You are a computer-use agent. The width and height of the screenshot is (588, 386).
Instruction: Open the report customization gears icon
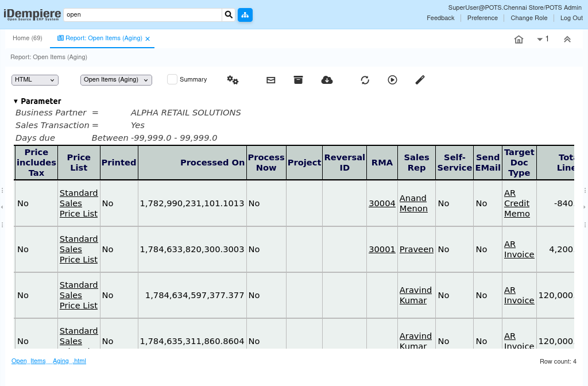pos(233,80)
